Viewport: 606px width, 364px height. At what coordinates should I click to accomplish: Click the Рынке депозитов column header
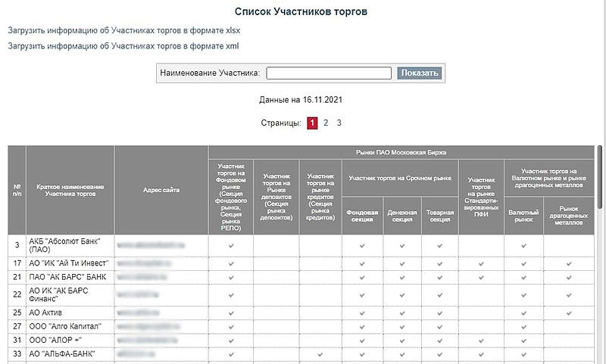(x=276, y=198)
